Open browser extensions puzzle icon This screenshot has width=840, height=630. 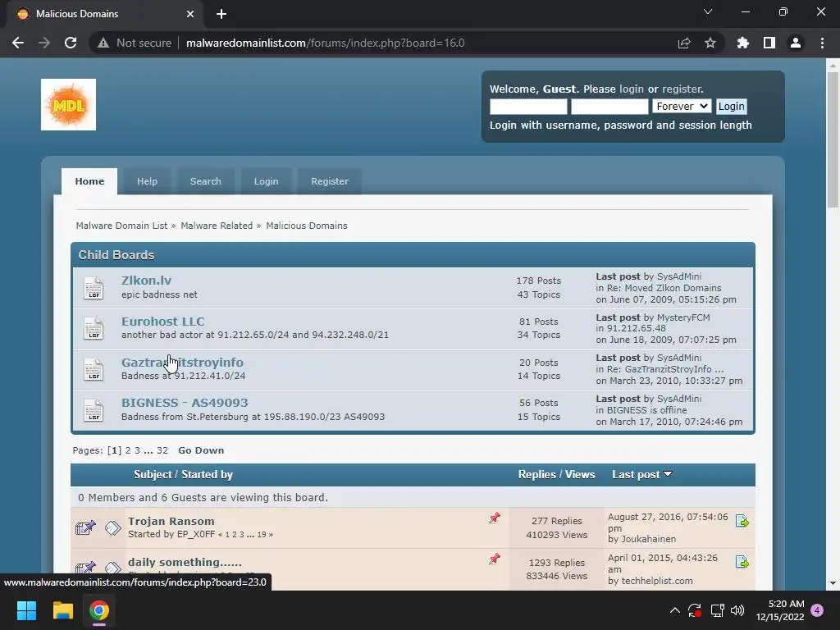point(743,43)
